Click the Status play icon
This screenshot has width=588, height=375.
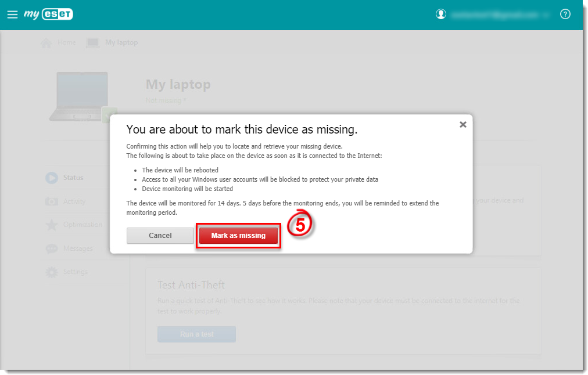(x=52, y=178)
